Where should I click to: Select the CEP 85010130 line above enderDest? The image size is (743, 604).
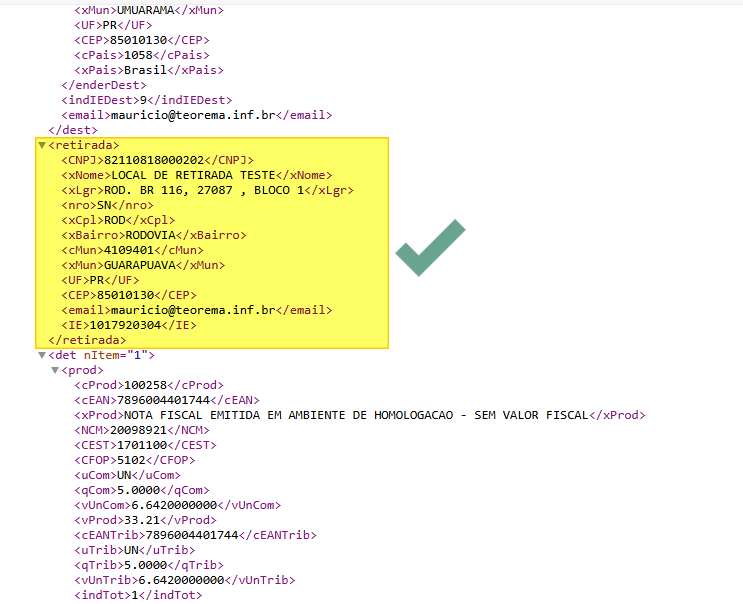pos(142,40)
